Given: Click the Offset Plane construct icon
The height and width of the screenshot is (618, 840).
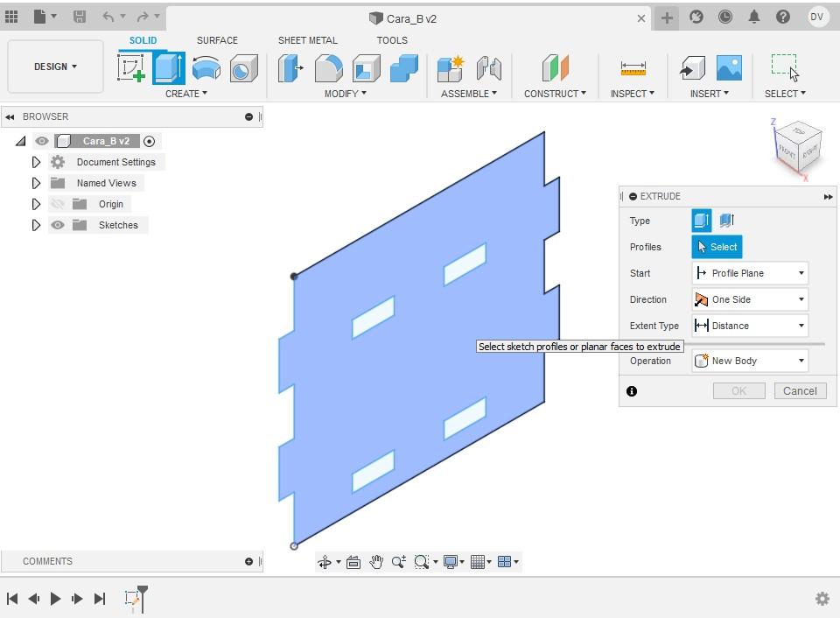Looking at the screenshot, I should [x=555, y=68].
